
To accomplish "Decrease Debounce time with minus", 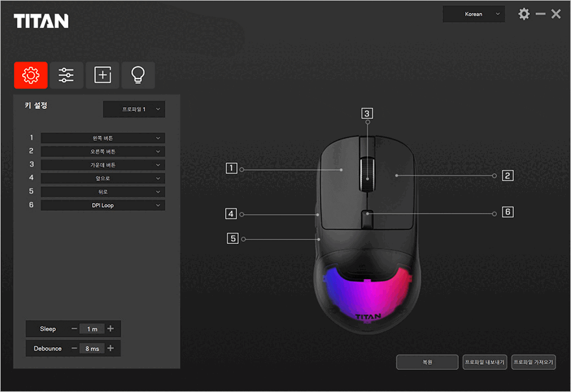I will click(x=74, y=349).
